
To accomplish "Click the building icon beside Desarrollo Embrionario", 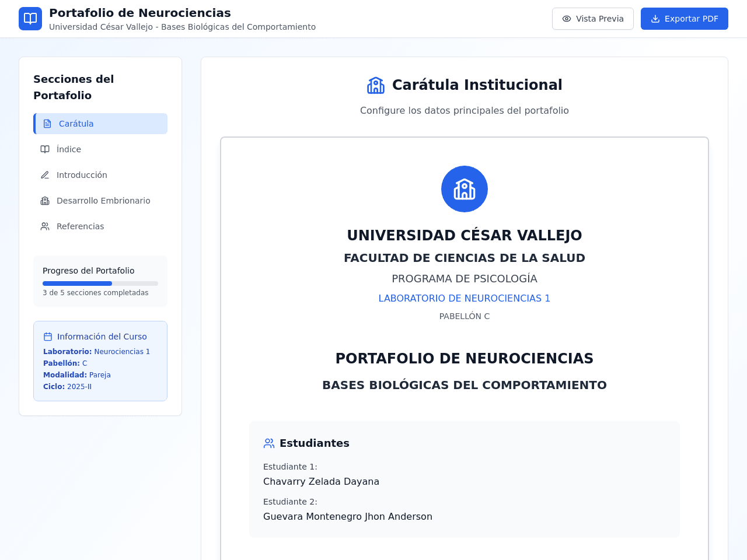I will [45, 201].
